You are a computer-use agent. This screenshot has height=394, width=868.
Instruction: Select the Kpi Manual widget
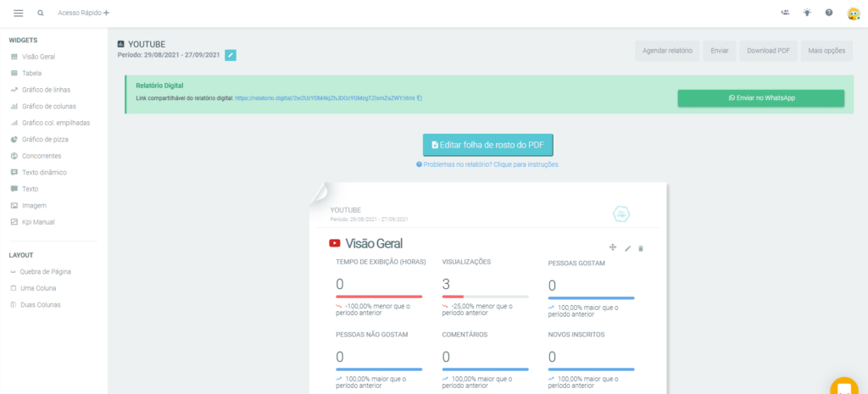pyautogui.click(x=33, y=222)
